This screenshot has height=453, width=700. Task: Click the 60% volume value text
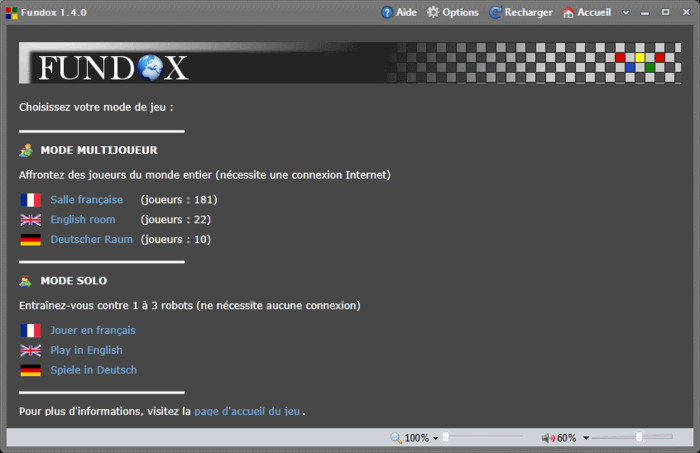(567, 438)
